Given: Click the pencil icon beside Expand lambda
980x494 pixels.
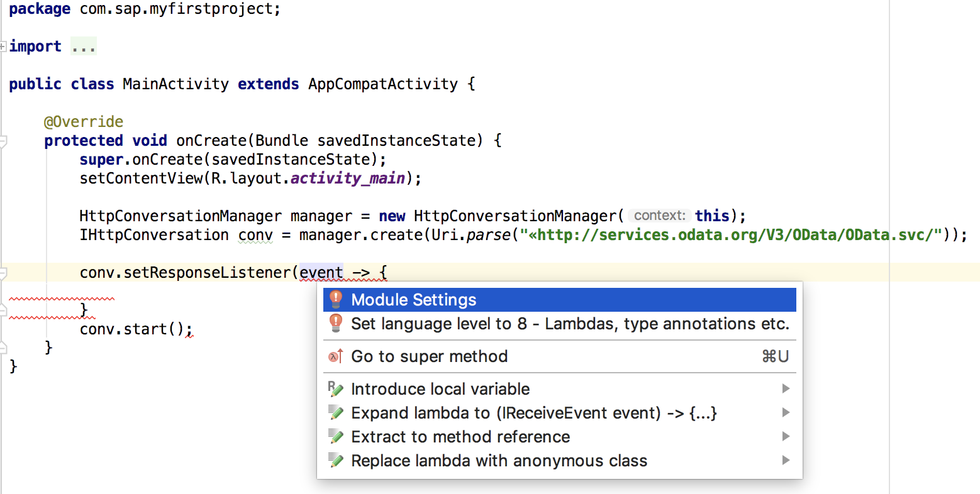Looking at the screenshot, I should click(x=336, y=413).
